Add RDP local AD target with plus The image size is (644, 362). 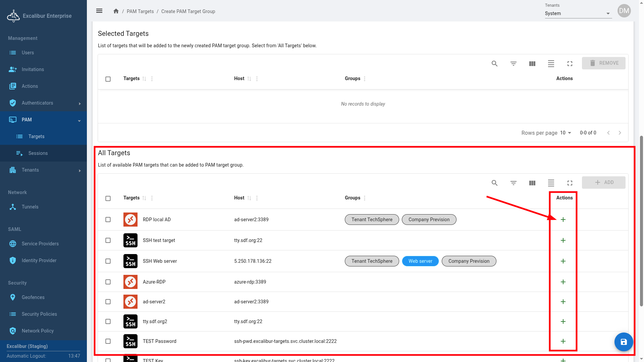tap(563, 220)
